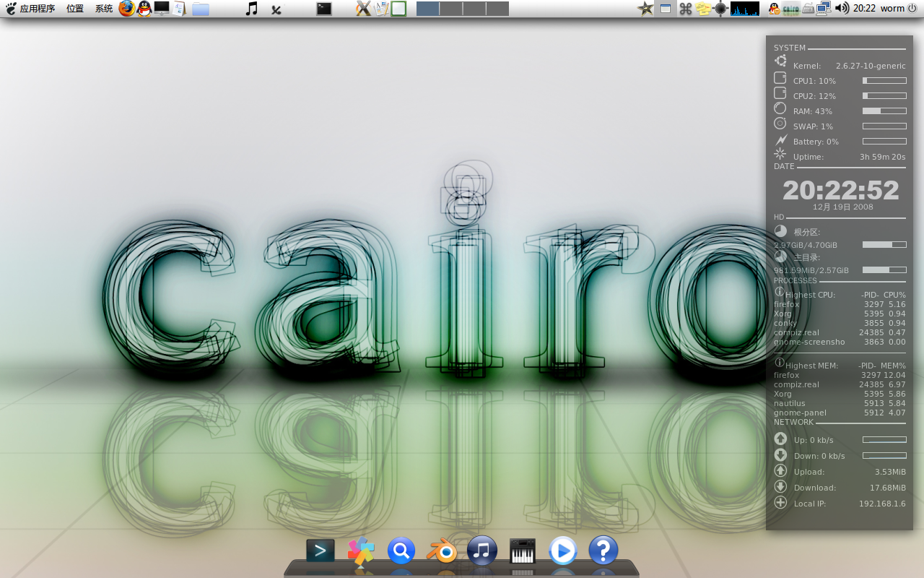Open the blue magnifier search dock icon

tap(401, 551)
